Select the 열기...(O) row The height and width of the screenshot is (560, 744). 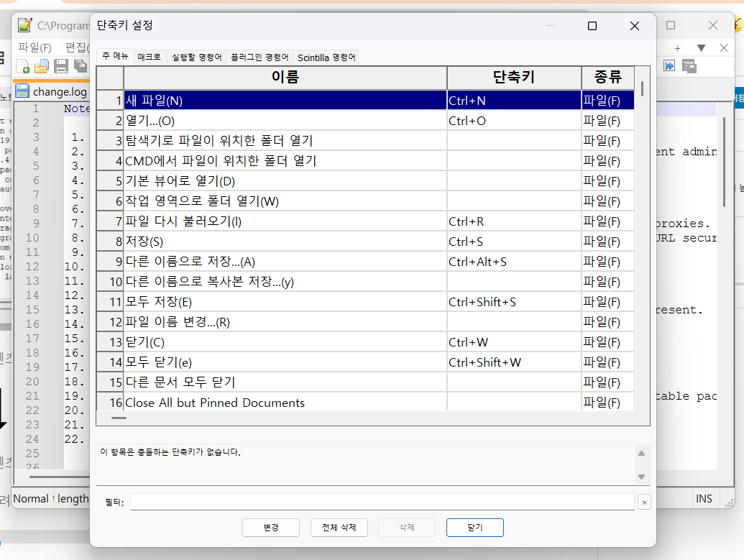pos(365,121)
